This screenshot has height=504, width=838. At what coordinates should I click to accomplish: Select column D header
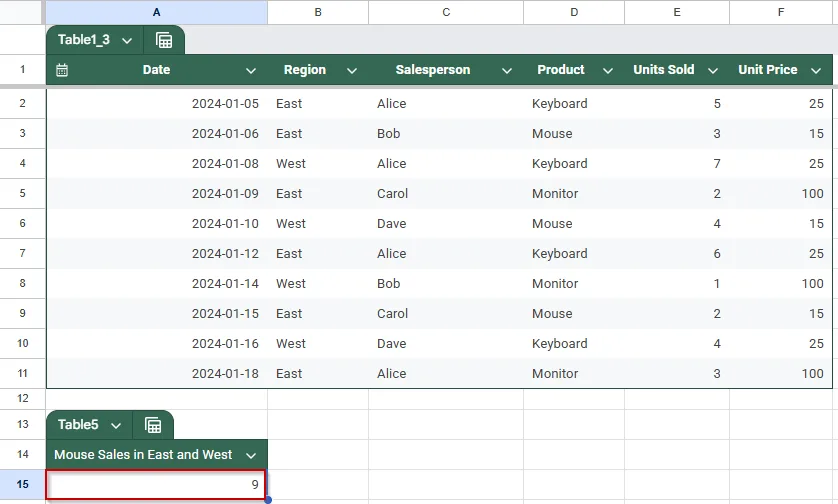pyautogui.click(x=574, y=12)
